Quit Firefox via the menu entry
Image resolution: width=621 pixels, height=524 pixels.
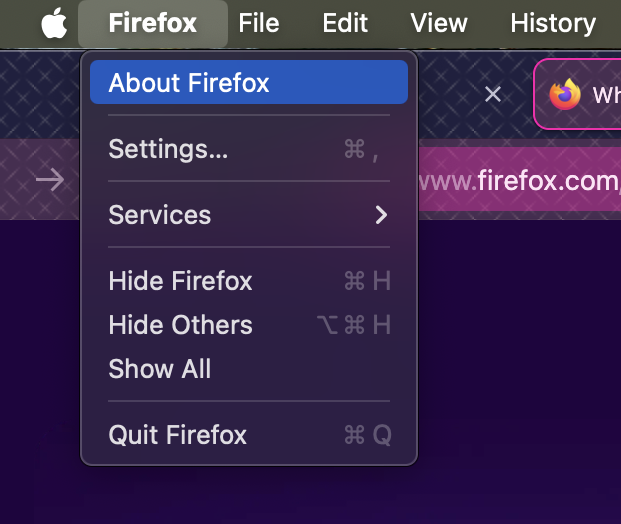(249, 435)
